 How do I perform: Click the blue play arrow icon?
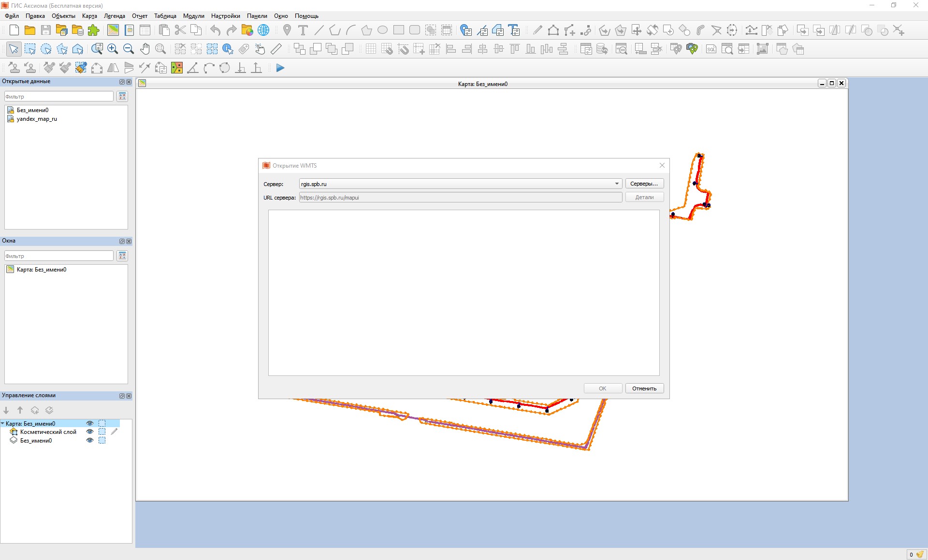(x=280, y=68)
